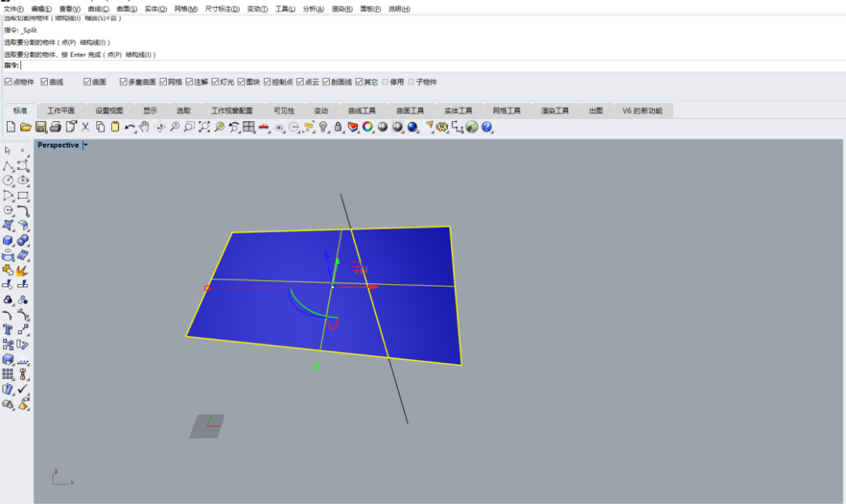Click the Save floppy disk icon
The width and height of the screenshot is (846, 504).
pyautogui.click(x=40, y=127)
